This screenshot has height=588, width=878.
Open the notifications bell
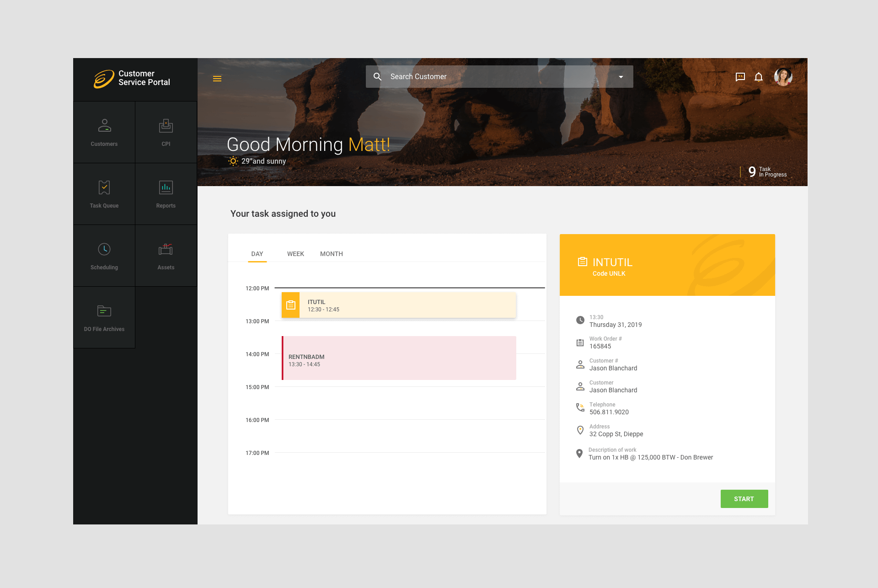[759, 77]
